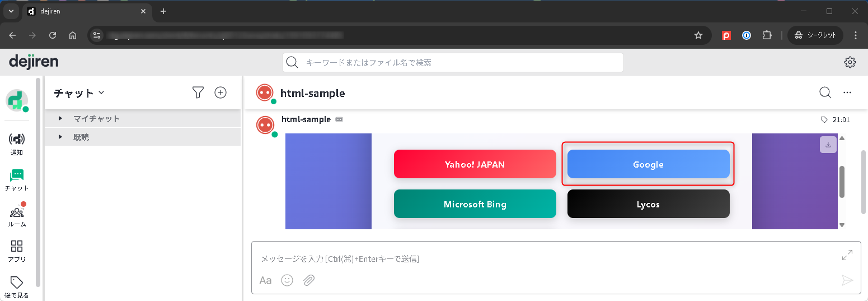868x301 pixels.
Task: Expand the マイチャット tree section
Action: pos(60,119)
